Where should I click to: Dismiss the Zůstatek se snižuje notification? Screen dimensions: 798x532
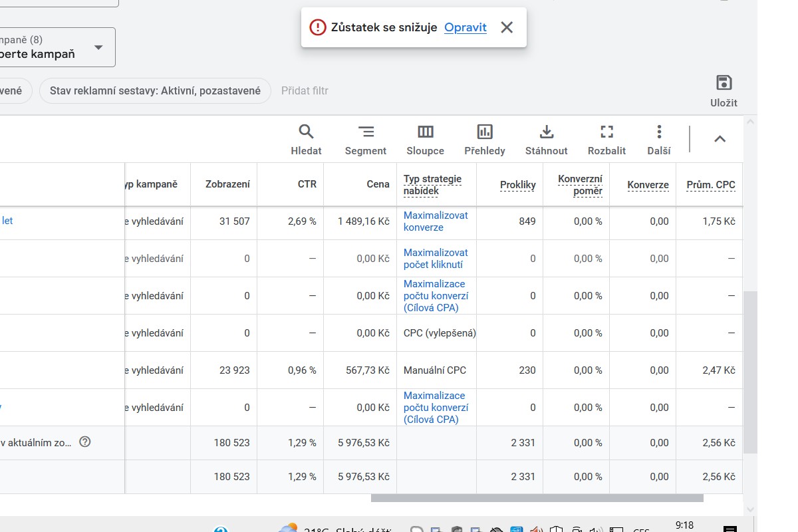click(x=507, y=27)
